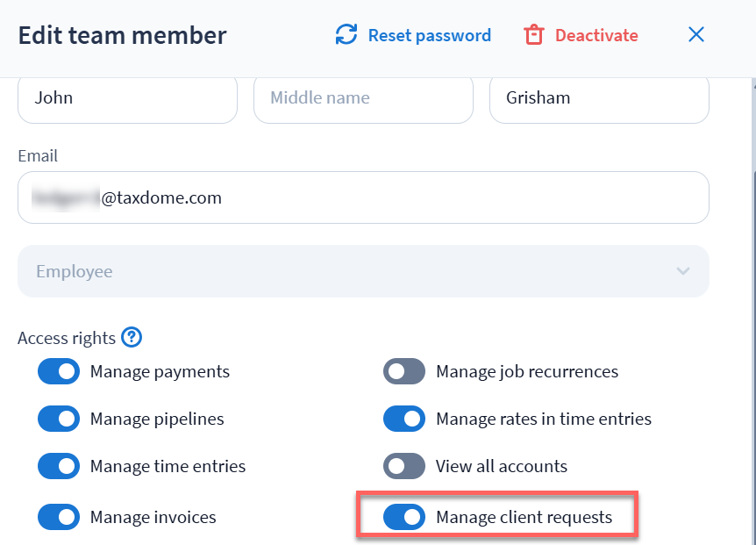Click the Deactivate trash icon

(x=534, y=35)
